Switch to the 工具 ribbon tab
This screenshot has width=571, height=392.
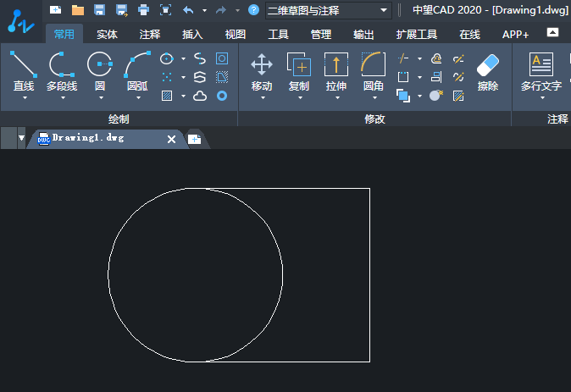278,35
